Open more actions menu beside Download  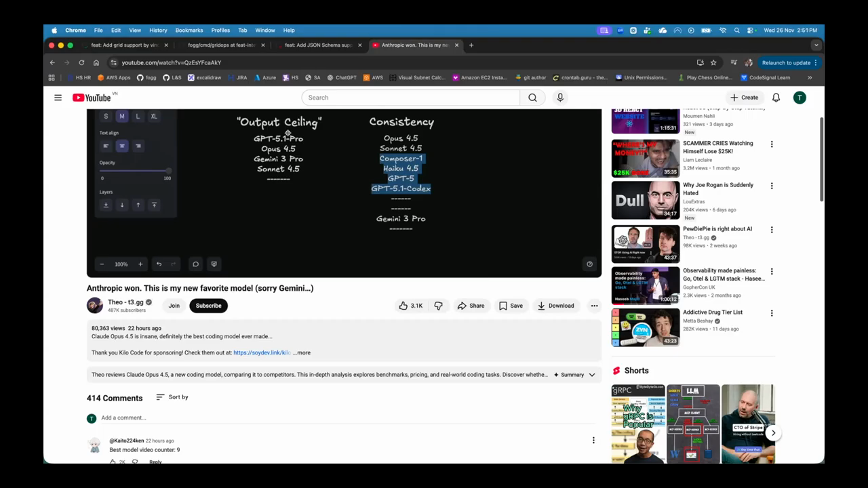[594, 306]
